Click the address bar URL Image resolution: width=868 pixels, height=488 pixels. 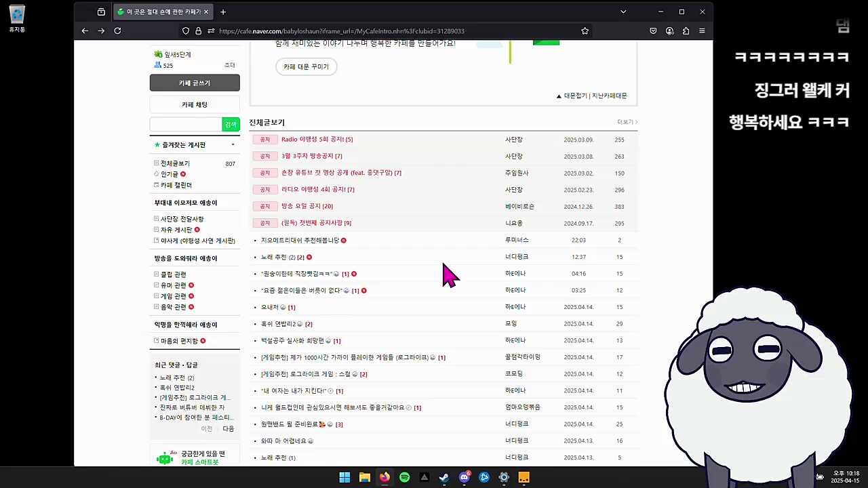pyautogui.click(x=342, y=31)
